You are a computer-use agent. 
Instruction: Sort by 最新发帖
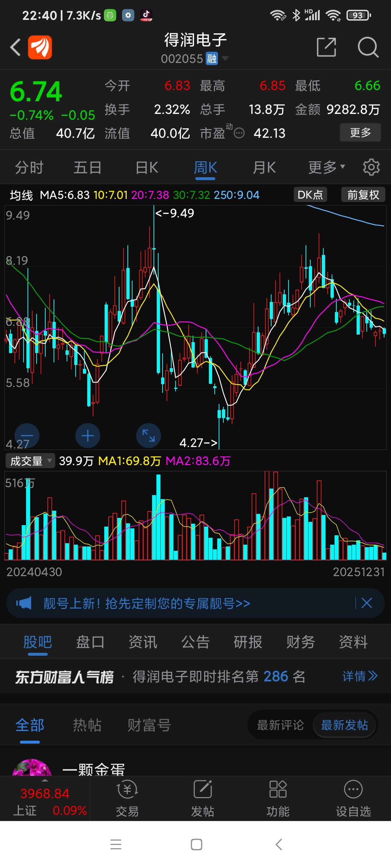(x=344, y=725)
